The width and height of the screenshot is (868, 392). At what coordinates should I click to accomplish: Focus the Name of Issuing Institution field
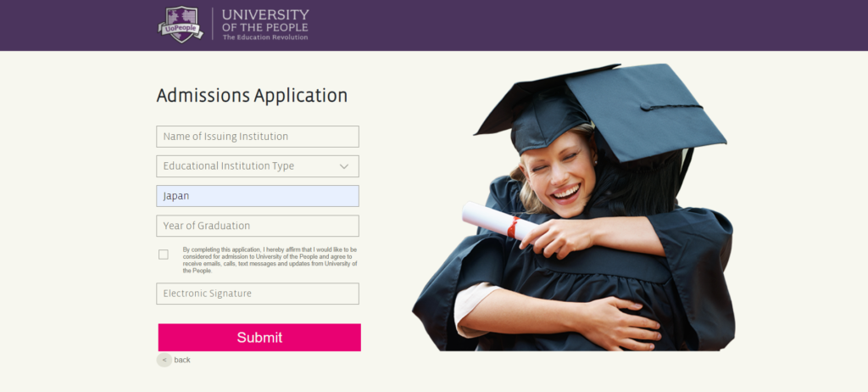(258, 137)
